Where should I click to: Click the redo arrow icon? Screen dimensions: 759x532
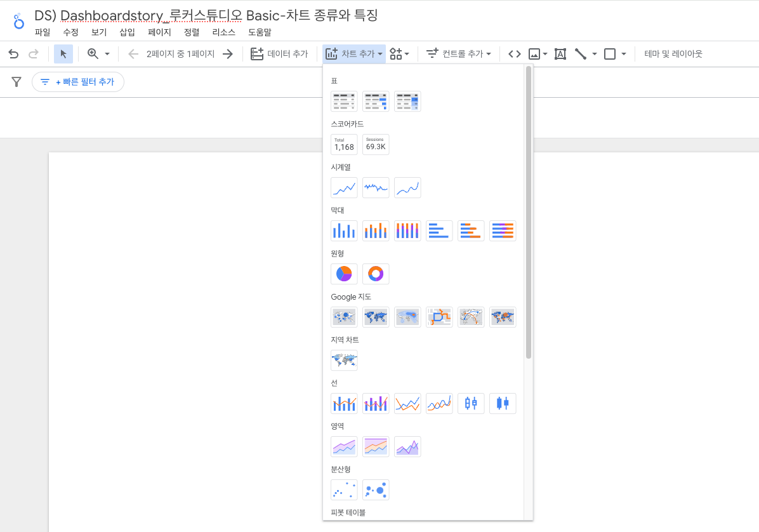click(x=34, y=54)
